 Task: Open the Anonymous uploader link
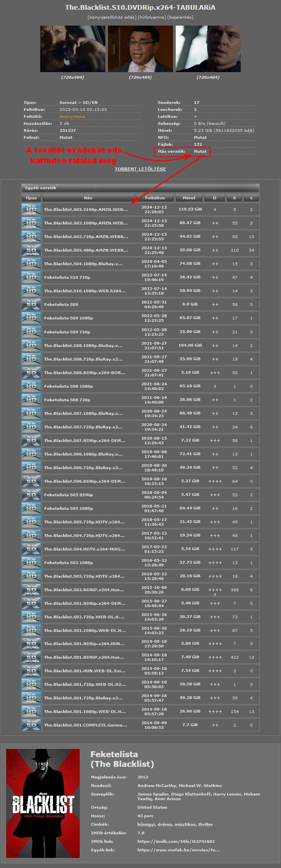pyautogui.click(x=72, y=116)
